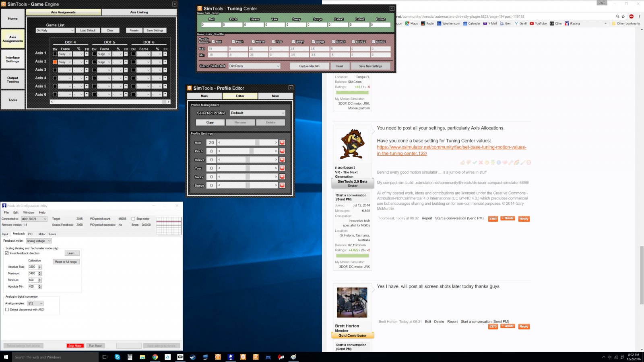Uncheck Roll in Tuning Center limits
Image resolution: width=644 pixels, height=362 pixels.
click(213, 41)
